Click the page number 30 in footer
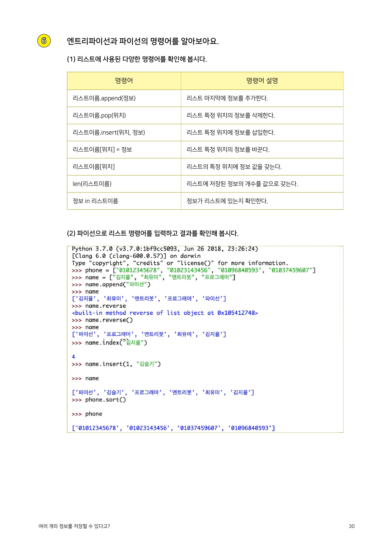Screen dimensions: 392x554 point(351,526)
